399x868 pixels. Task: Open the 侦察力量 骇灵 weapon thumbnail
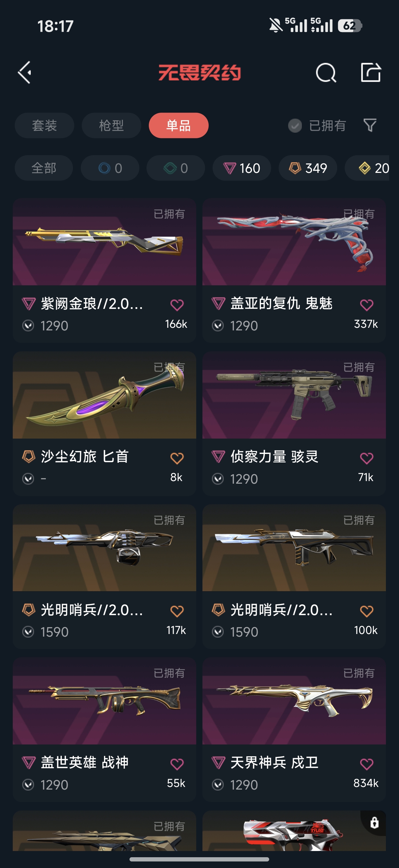294,395
